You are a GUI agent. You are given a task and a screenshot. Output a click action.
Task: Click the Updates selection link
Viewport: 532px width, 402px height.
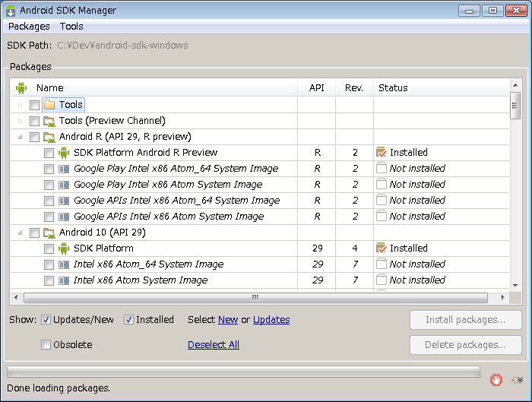tap(271, 320)
